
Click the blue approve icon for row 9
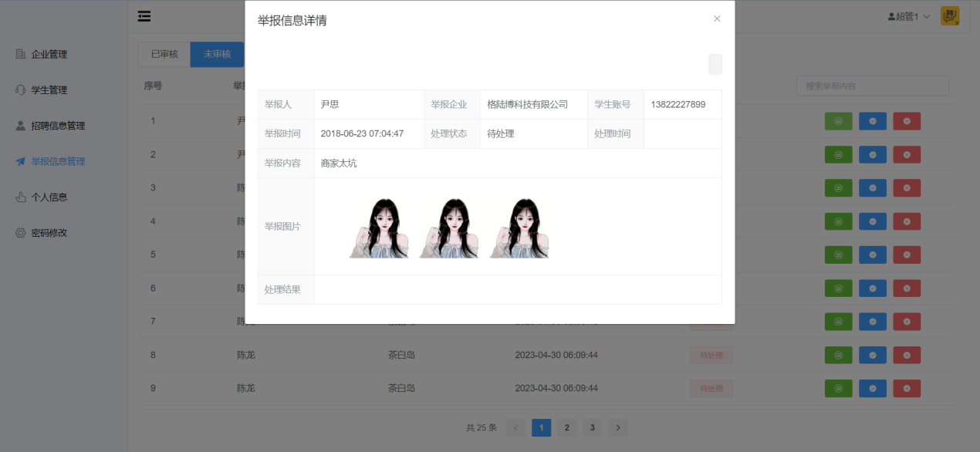click(873, 389)
